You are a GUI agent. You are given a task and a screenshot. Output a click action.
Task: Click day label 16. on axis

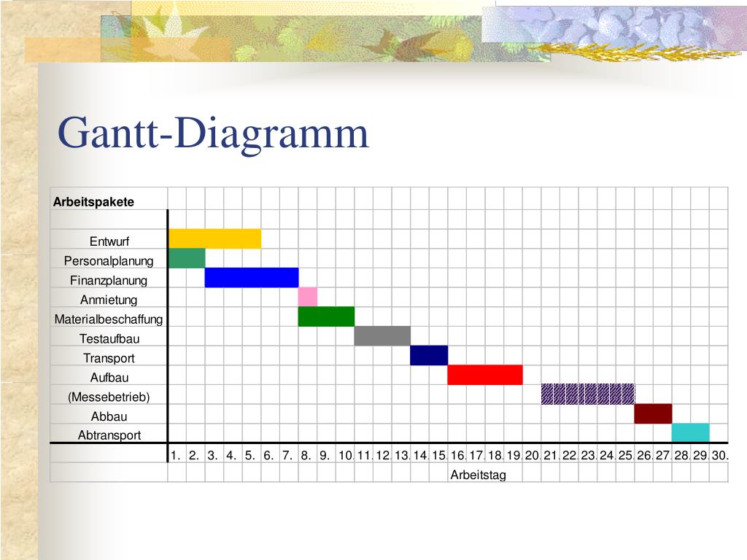[x=458, y=456]
